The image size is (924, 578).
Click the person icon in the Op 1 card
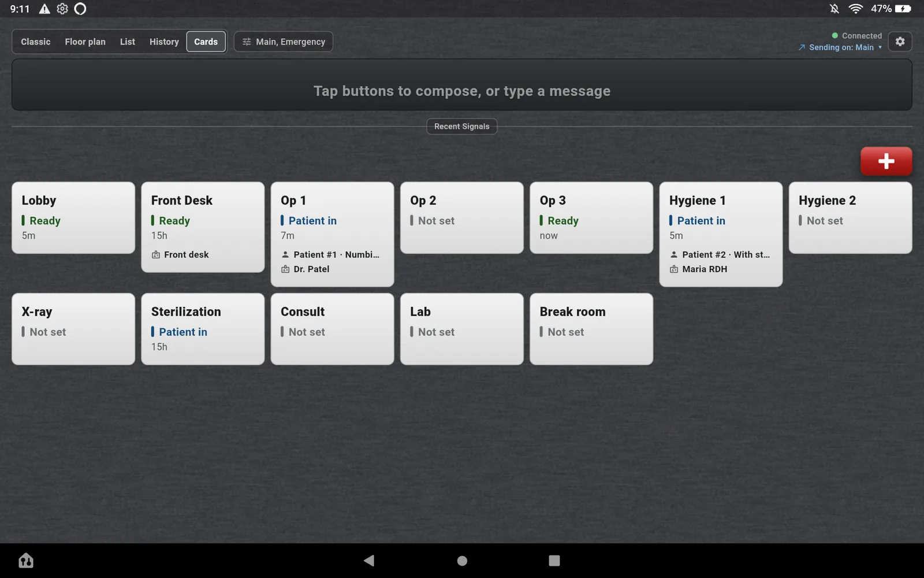click(285, 254)
